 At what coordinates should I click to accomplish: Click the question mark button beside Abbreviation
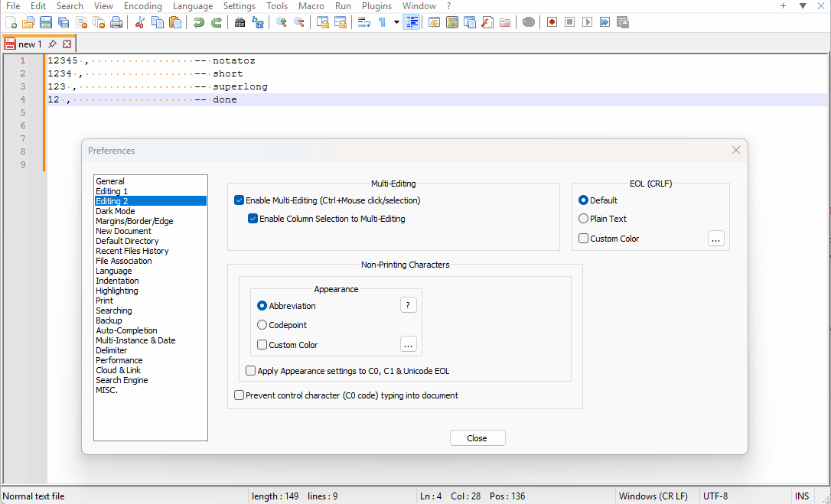(408, 305)
